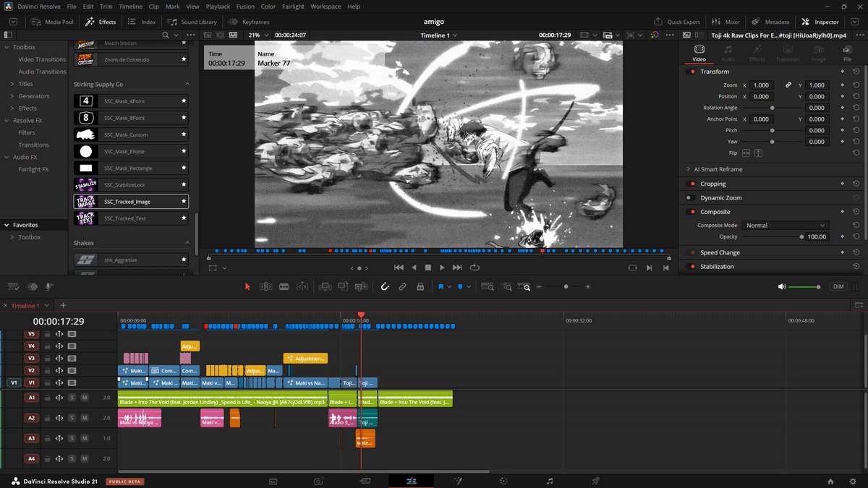Open the Sound Library panel

pyautogui.click(x=192, y=22)
